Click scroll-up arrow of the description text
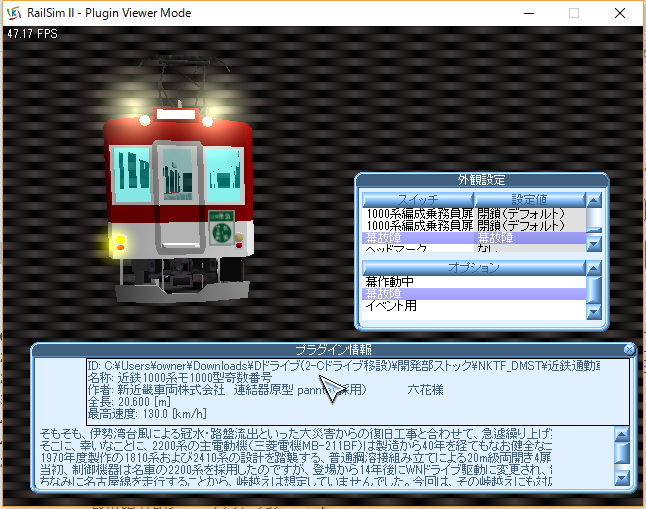 coord(622,434)
